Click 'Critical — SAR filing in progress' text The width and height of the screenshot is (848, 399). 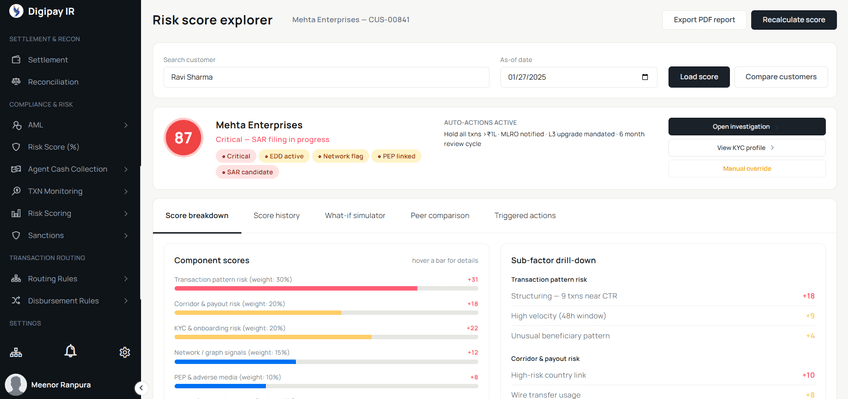(x=273, y=139)
